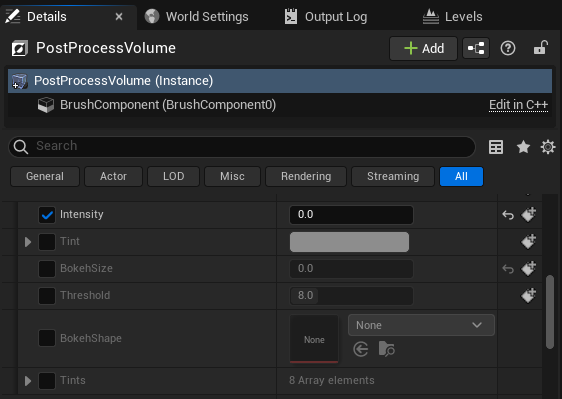This screenshot has height=399, width=562.
Task: Click the BokehSize value field
Action: (x=351, y=269)
